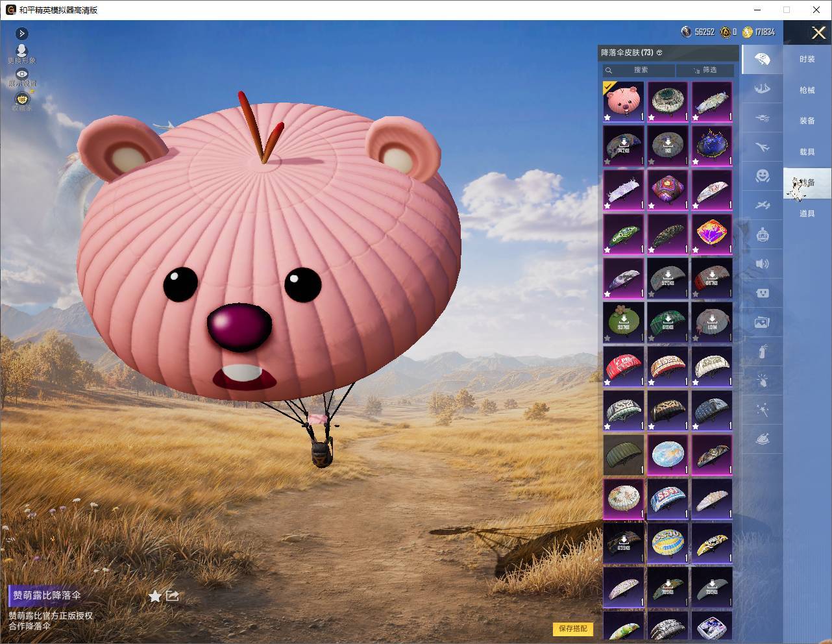Open the speaker voice pack category
The image size is (832, 644).
click(x=762, y=264)
